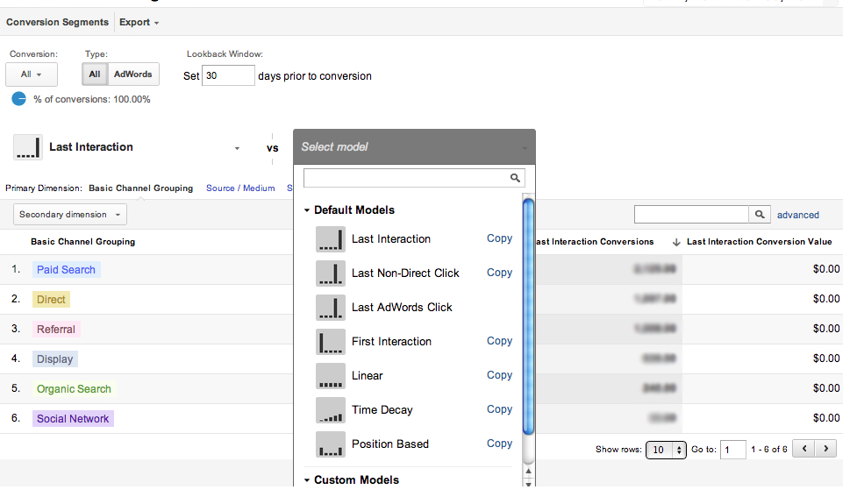Toggle conversion type to AdWords
Image resolution: width=857 pixels, height=504 pixels.
click(x=132, y=75)
